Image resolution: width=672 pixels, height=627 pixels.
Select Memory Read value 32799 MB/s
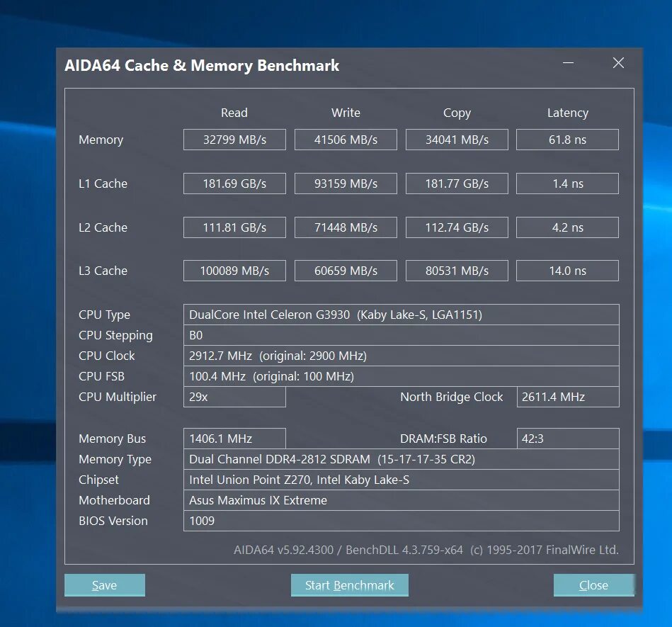234,140
